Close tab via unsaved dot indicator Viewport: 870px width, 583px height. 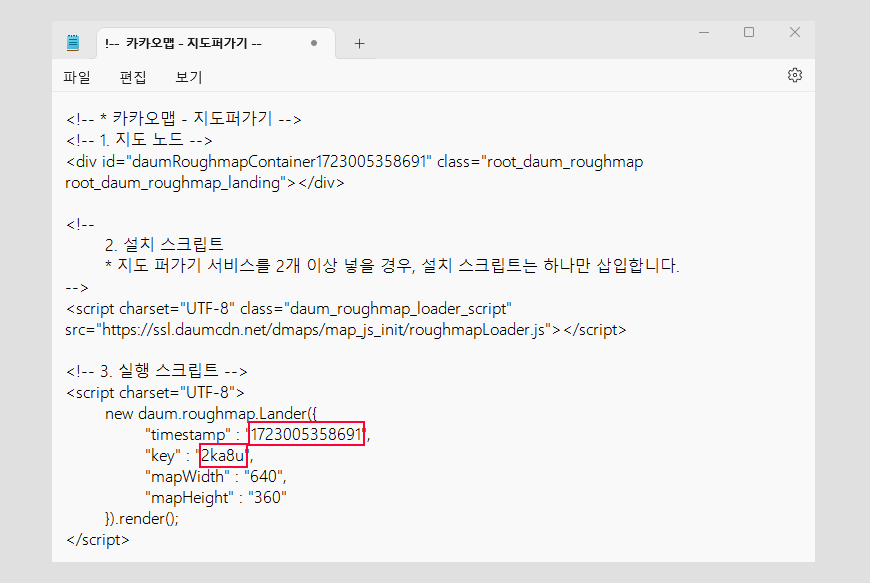[x=314, y=43]
